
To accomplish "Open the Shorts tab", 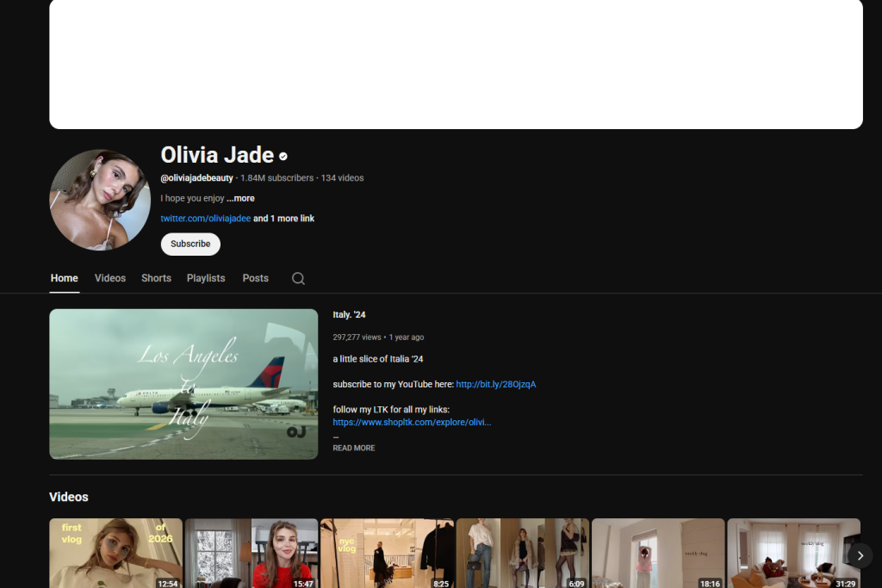I will pyautogui.click(x=156, y=278).
